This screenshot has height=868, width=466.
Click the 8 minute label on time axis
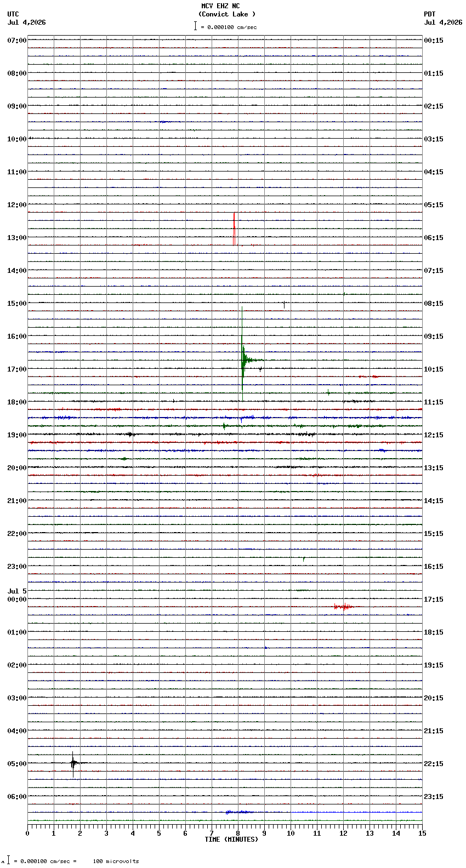(x=238, y=833)
